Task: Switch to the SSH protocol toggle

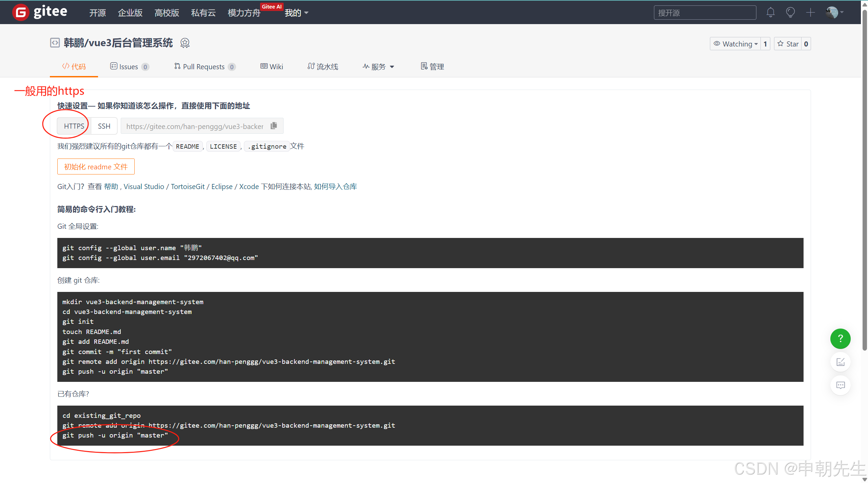Action: coord(104,126)
